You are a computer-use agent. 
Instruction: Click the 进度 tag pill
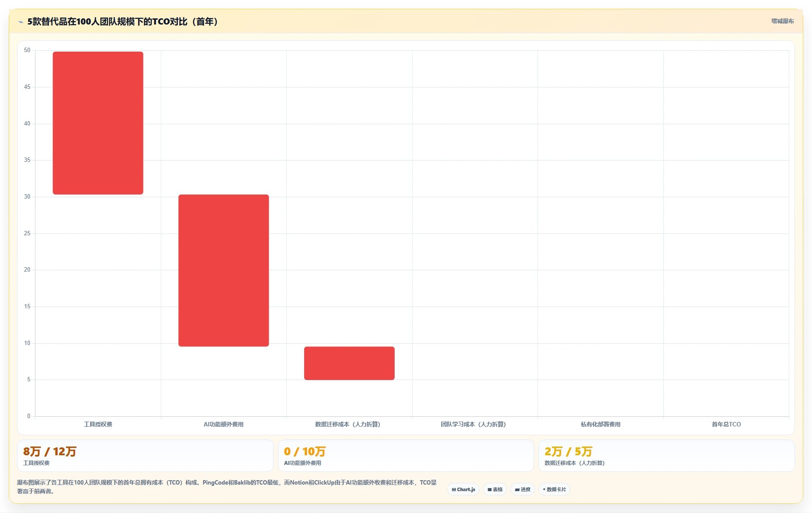(523, 489)
